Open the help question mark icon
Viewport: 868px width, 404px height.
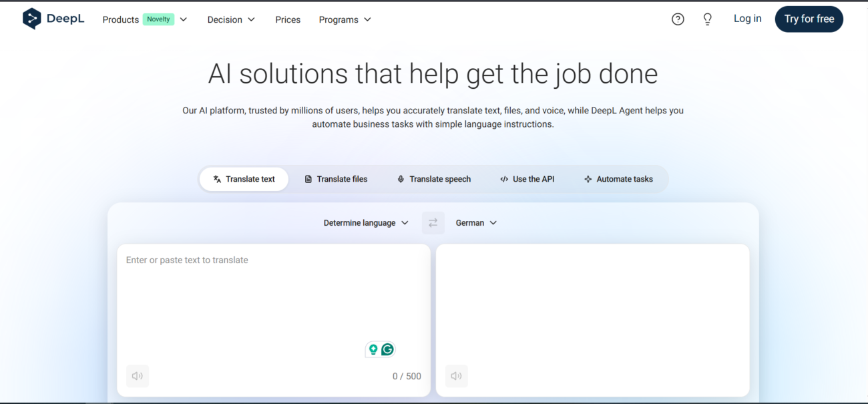coord(678,19)
